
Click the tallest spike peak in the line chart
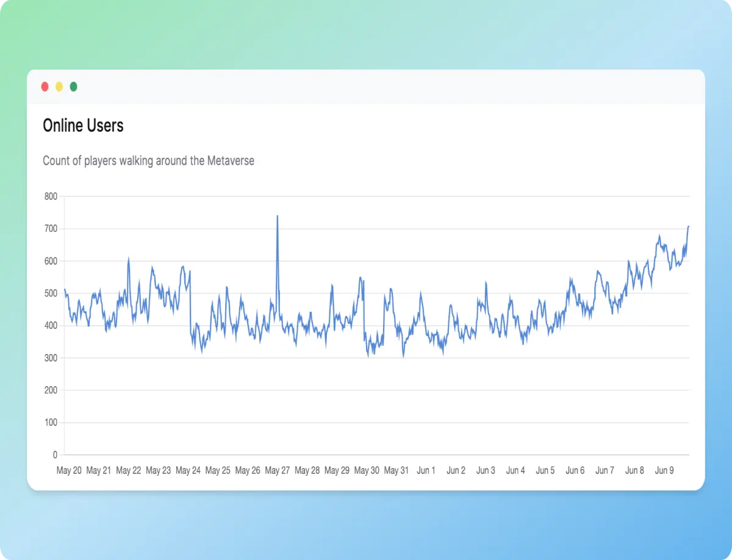[x=278, y=216]
